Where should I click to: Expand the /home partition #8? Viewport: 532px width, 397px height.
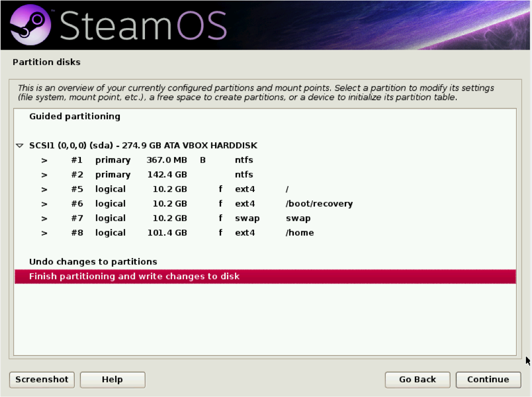pos(44,232)
